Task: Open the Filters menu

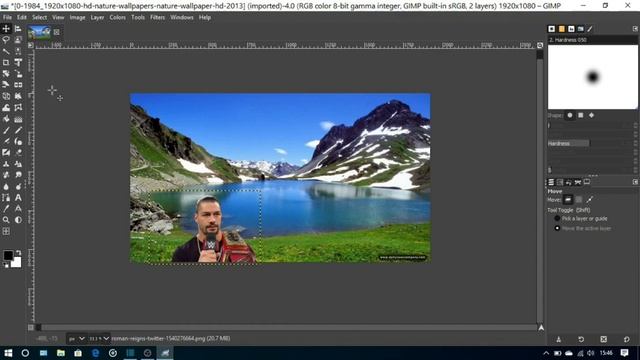Action: pyautogui.click(x=157, y=18)
